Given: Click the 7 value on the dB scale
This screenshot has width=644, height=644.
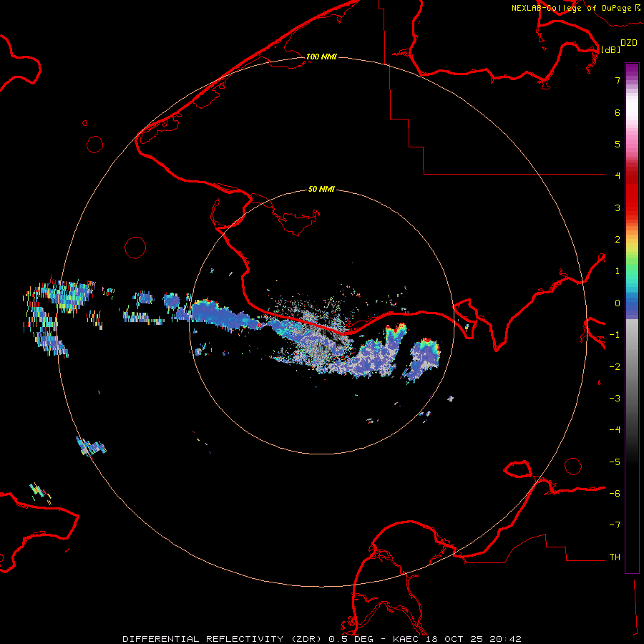Looking at the screenshot, I should (618, 80).
